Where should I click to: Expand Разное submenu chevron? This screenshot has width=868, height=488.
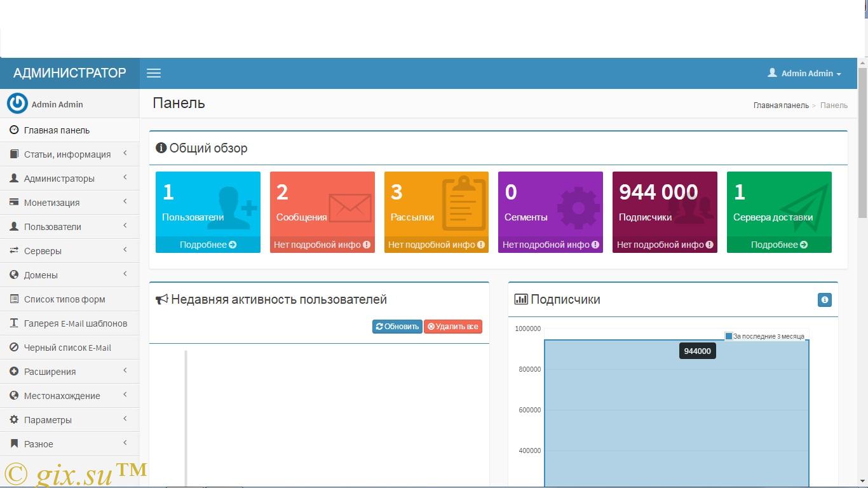[125, 443]
